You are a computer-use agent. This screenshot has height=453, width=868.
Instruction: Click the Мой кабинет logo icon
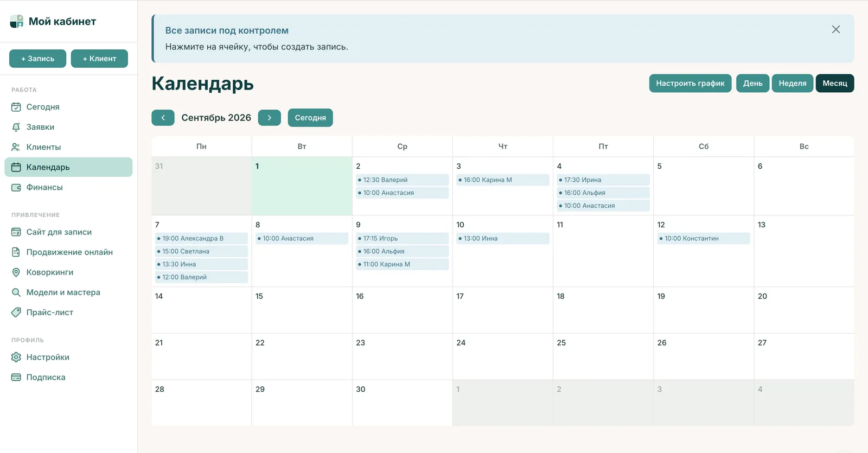(17, 22)
